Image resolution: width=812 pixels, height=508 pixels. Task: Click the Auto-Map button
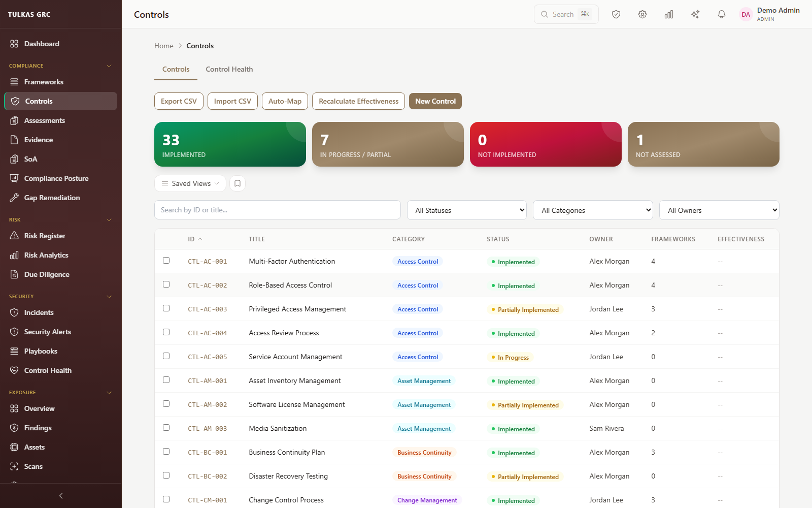click(x=285, y=101)
